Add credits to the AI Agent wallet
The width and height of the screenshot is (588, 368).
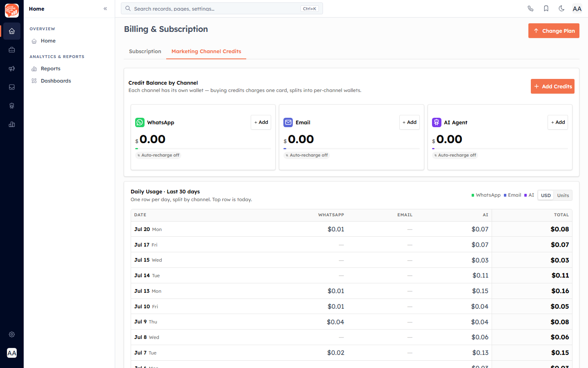coord(558,122)
